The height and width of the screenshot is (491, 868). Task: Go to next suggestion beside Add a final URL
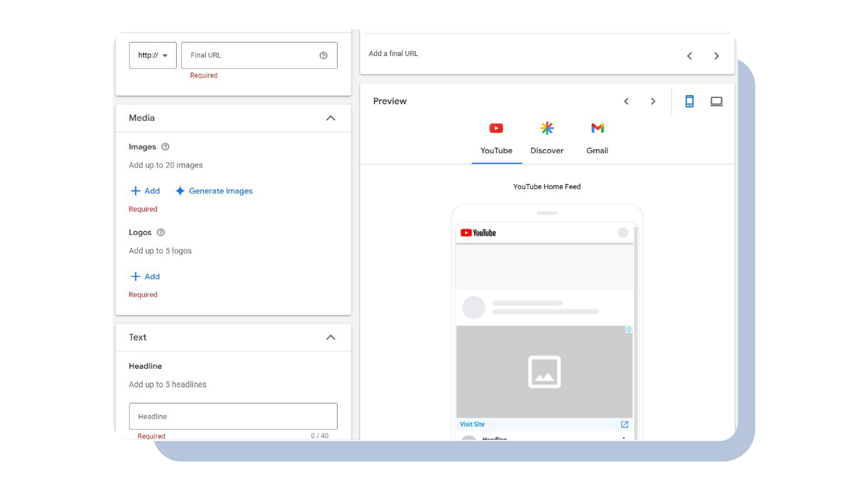(x=716, y=56)
